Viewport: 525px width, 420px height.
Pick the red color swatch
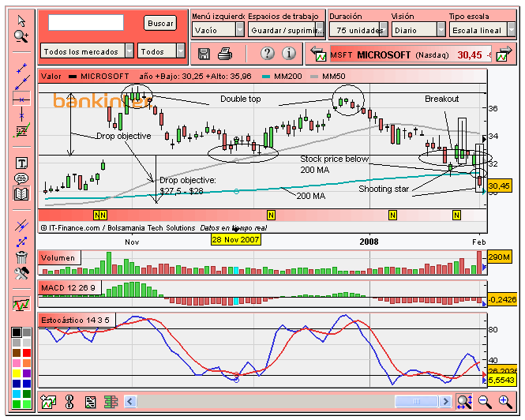tap(27, 353)
